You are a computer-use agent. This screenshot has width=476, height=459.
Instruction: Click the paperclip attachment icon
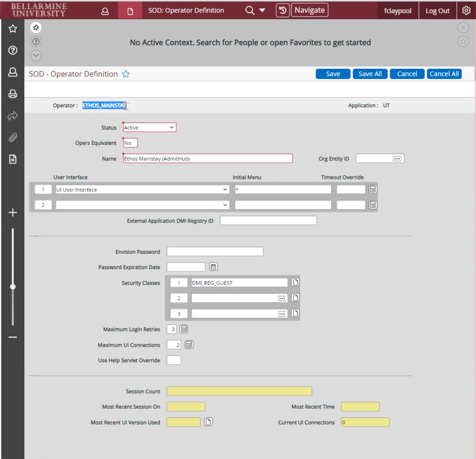point(13,138)
